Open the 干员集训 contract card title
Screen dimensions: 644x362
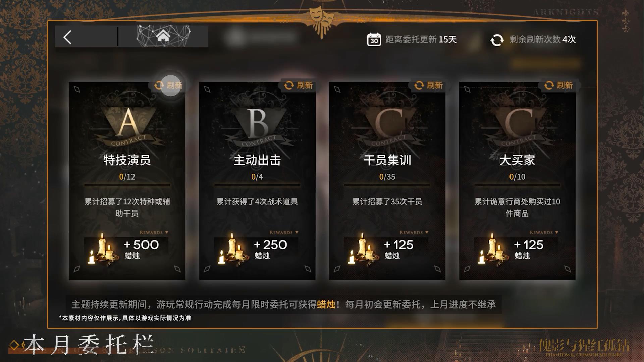coord(387,160)
